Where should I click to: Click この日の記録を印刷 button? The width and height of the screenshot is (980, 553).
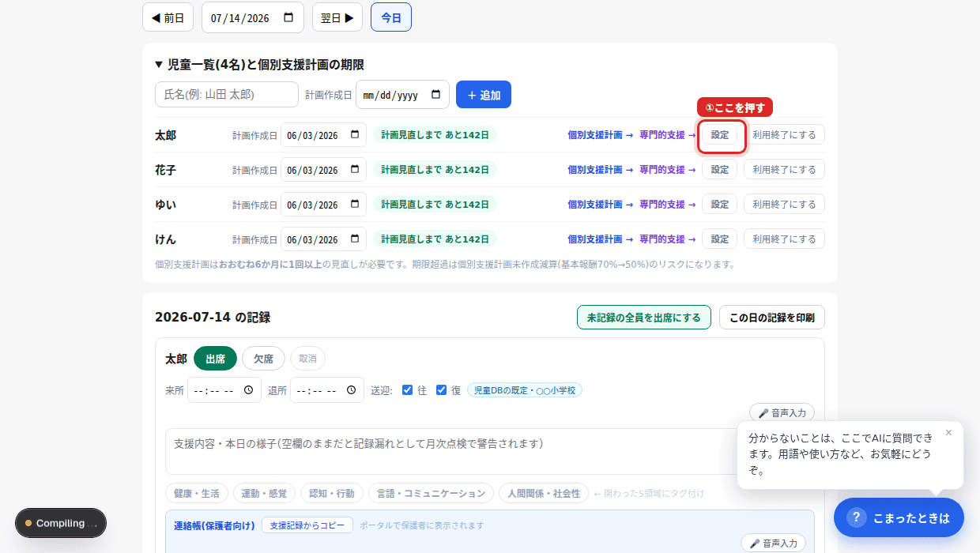772,318
